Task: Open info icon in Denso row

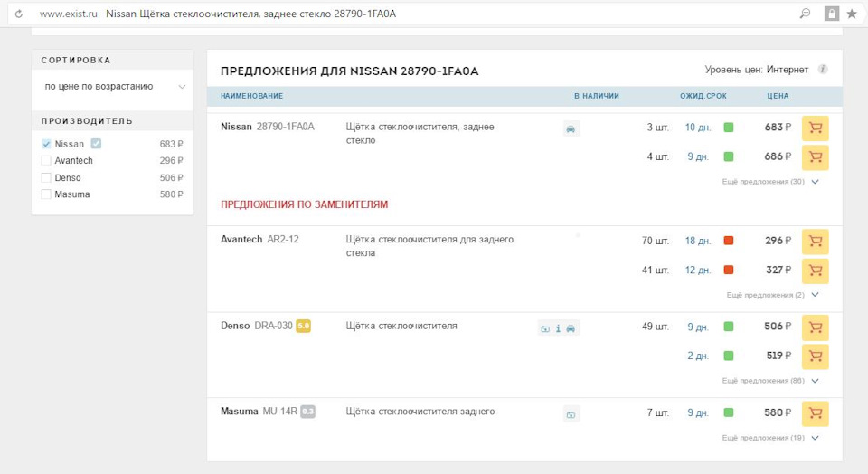Action: [558, 329]
